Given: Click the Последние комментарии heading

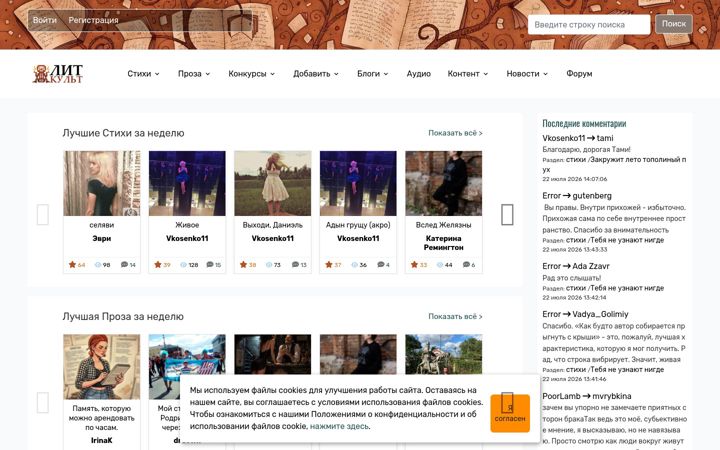Looking at the screenshot, I should (584, 123).
